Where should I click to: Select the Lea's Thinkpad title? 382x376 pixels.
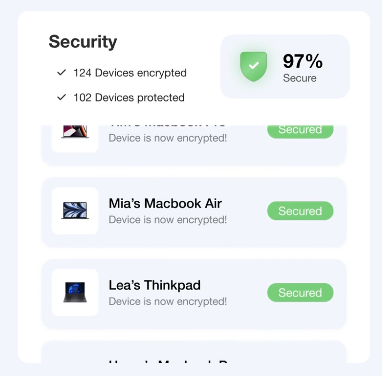pyautogui.click(x=155, y=285)
